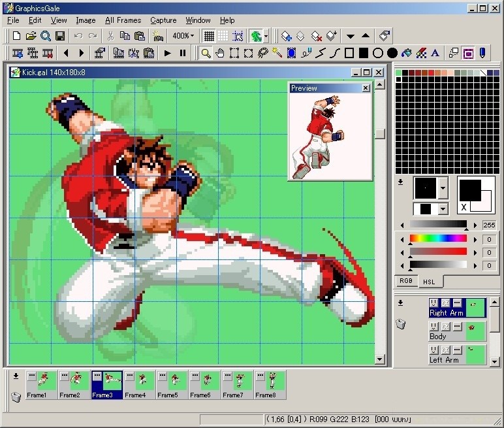Select the Hand pan tool
Screen dimensions: 504x428
coord(220,53)
